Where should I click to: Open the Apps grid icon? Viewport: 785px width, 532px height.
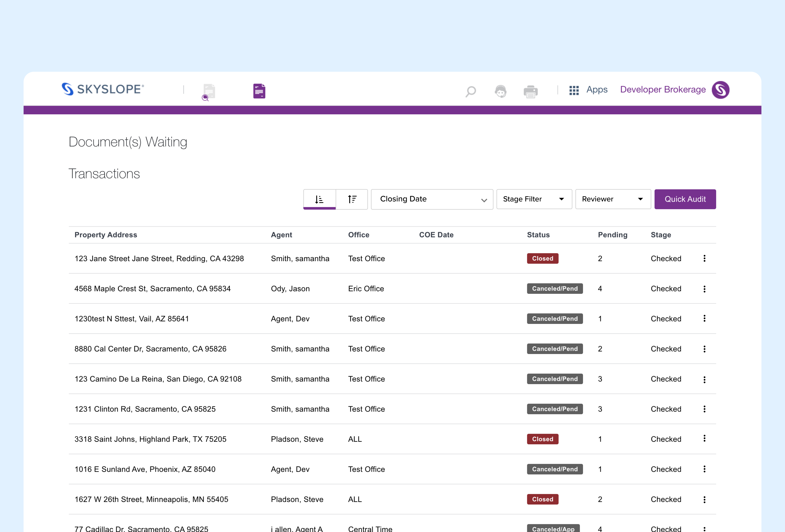(x=574, y=90)
